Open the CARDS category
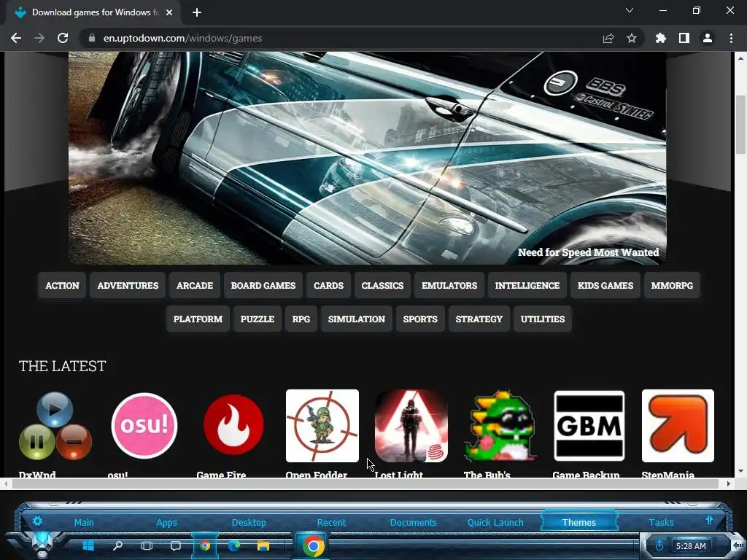This screenshot has width=747, height=560. coord(329,286)
